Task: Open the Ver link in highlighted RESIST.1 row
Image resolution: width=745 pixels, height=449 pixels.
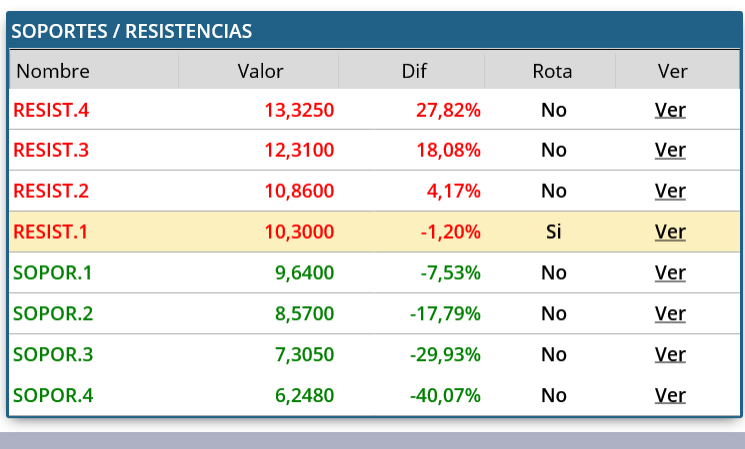Action: (670, 232)
